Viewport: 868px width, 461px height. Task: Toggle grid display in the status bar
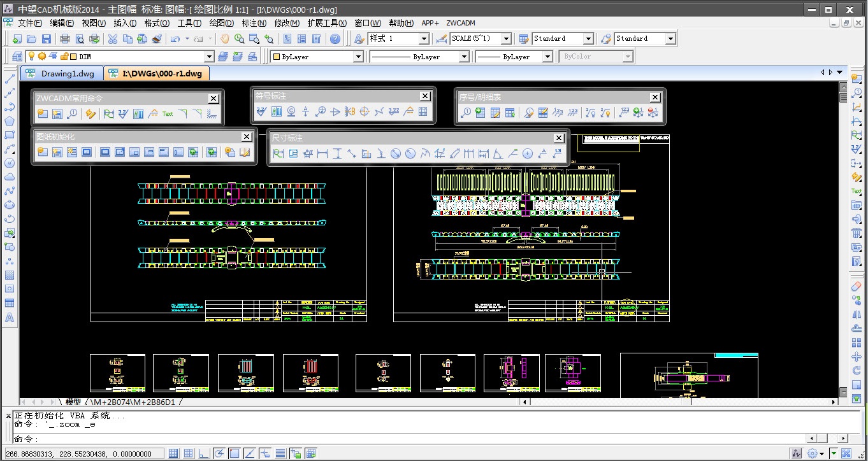188,453
